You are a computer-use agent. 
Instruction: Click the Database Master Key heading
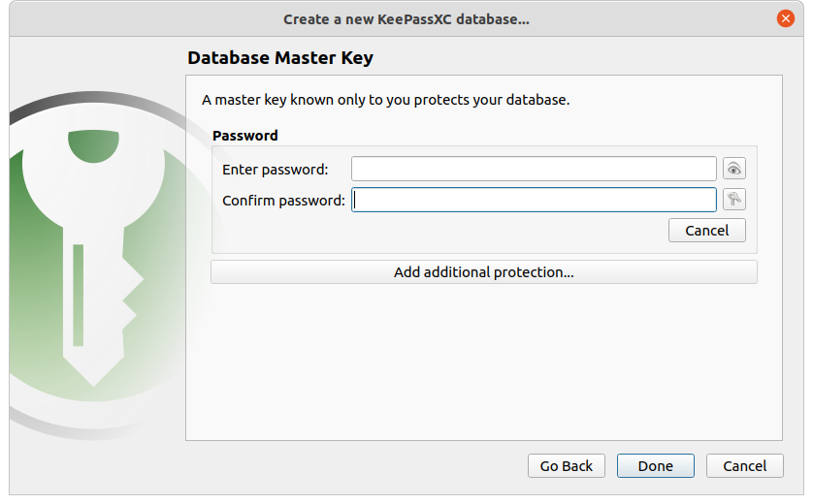pos(279,58)
